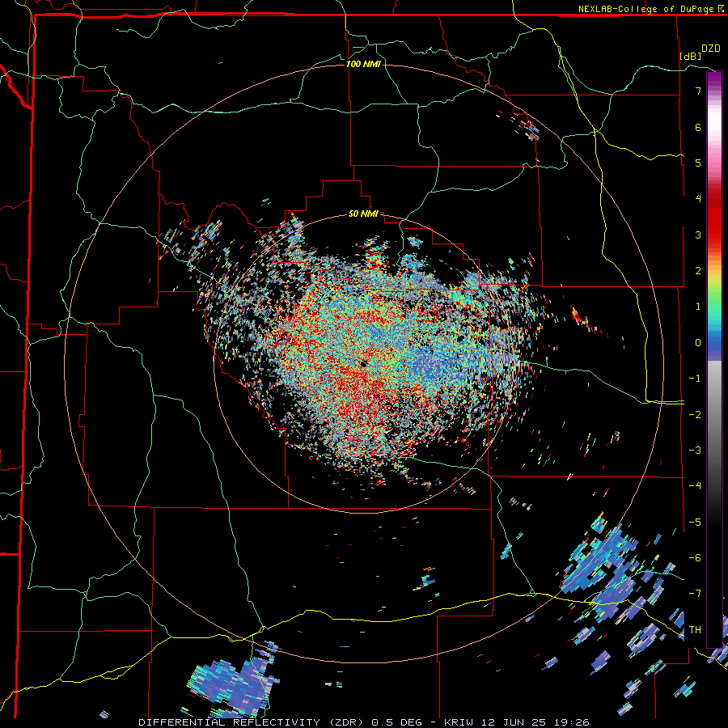Click the -7 value on color scale
728x728 pixels.
(x=695, y=594)
